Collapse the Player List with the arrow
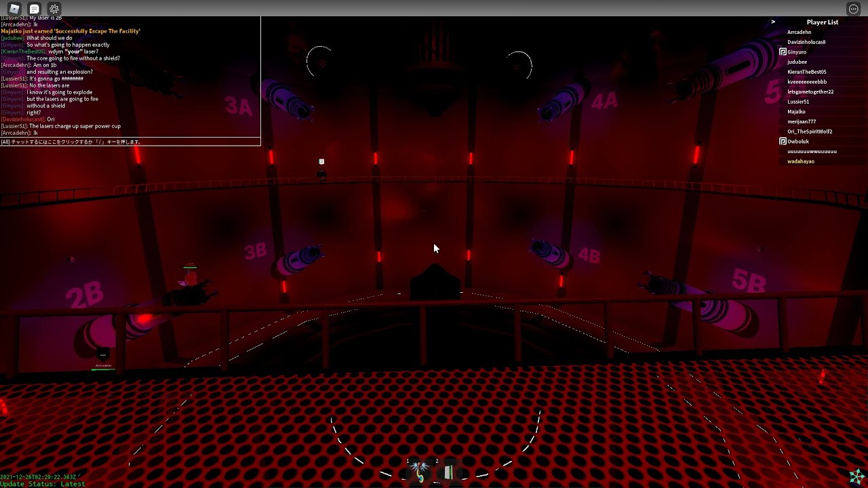Image resolution: width=868 pixels, height=488 pixels. (x=773, y=22)
